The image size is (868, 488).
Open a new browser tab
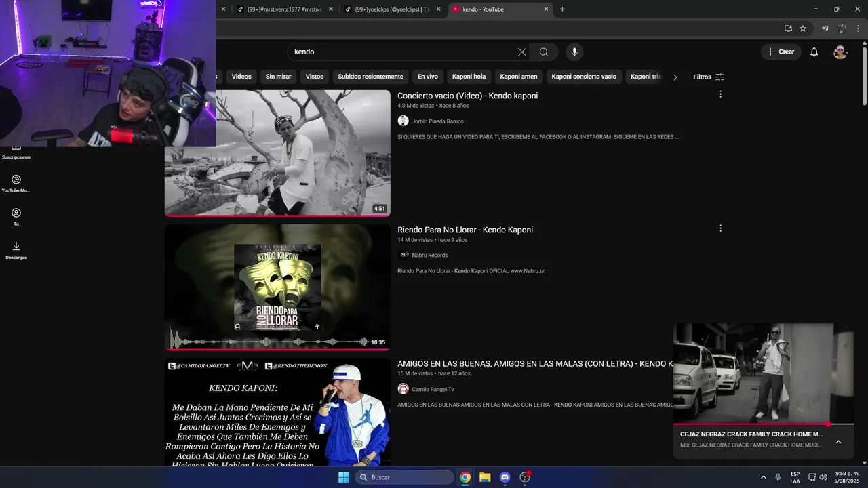pyautogui.click(x=562, y=9)
